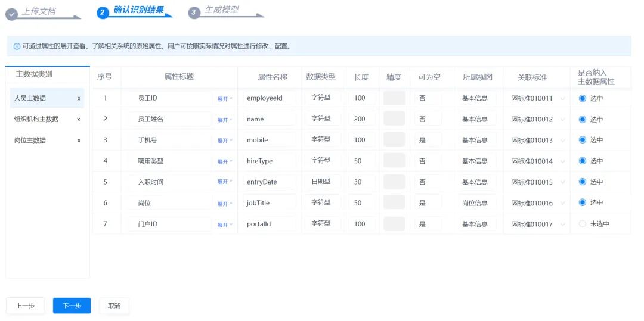Select 岗位主数据 in the category list

(30, 140)
